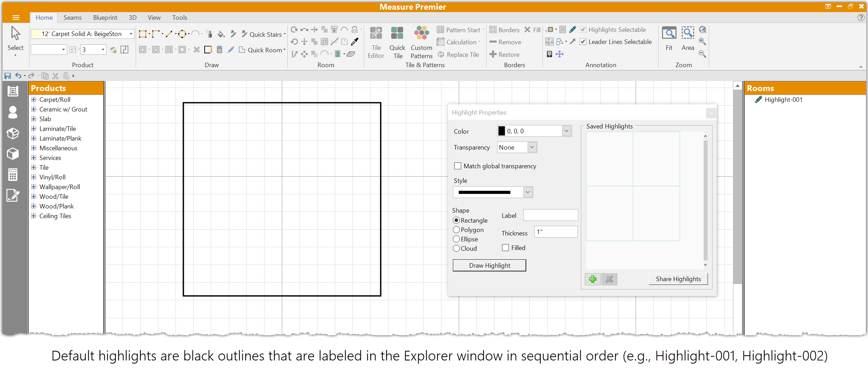Image resolution: width=868 pixels, height=375 pixels.
Task: Zoom to Fit the drawing
Action: point(669,39)
